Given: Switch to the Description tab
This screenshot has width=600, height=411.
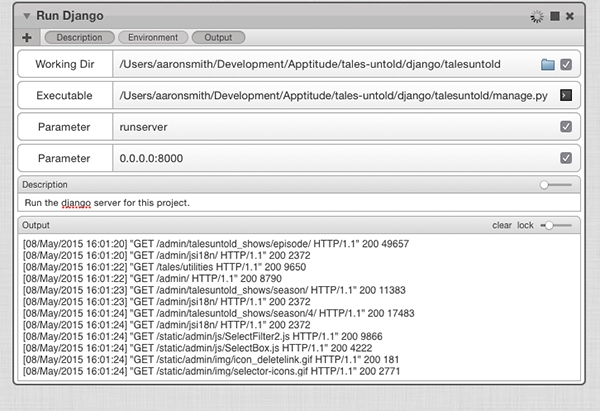Looking at the screenshot, I should (x=80, y=38).
